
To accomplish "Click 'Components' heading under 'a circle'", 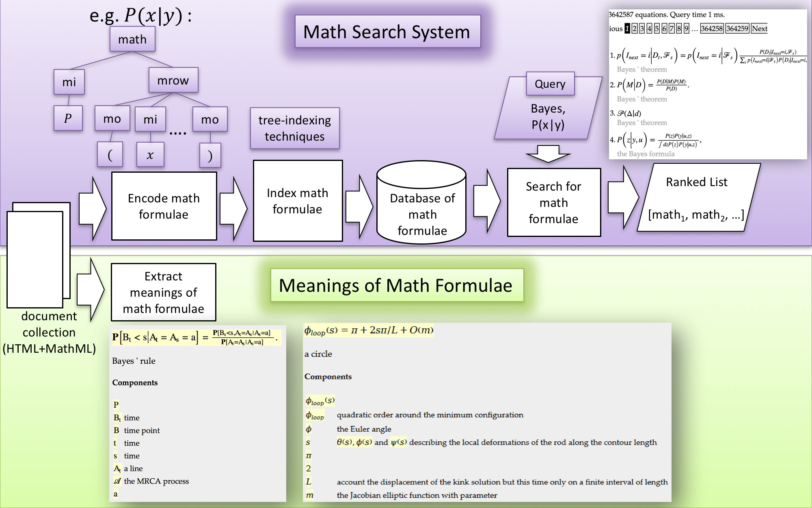I will tap(328, 376).
